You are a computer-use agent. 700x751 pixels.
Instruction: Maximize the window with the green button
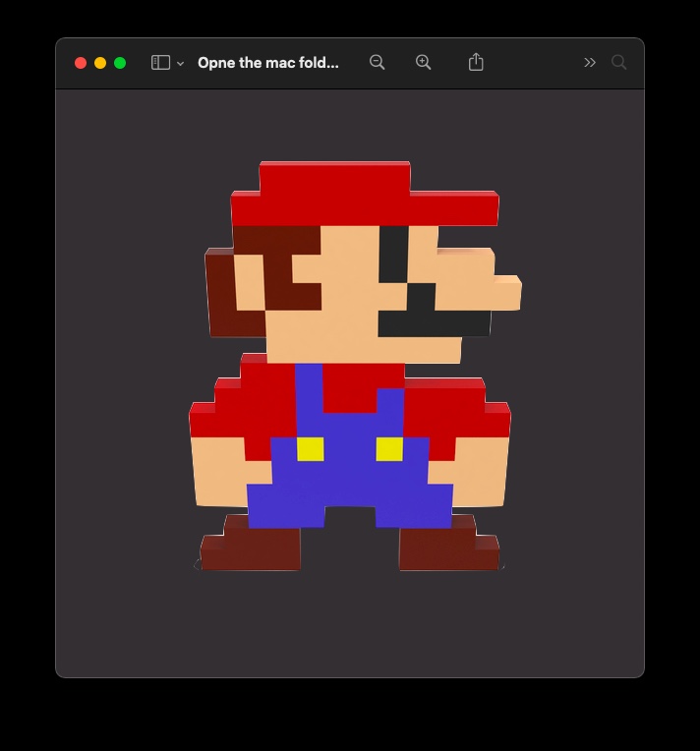point(120,63)
